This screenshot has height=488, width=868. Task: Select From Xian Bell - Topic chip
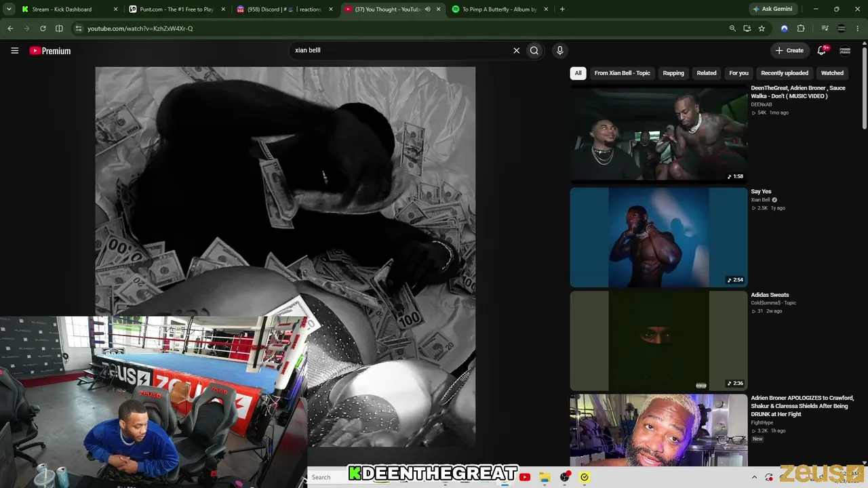(622, 73)
